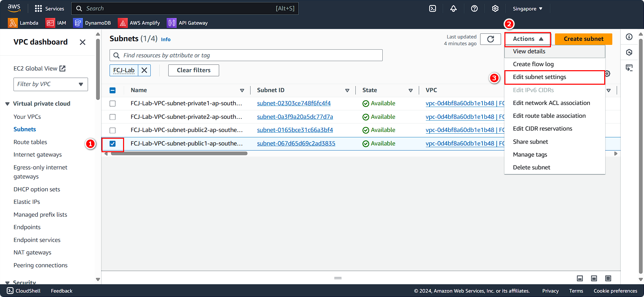This screenshot has width=644, height=297.
Task: Open the Singapore region selector
Action: (x=528, y=9)
